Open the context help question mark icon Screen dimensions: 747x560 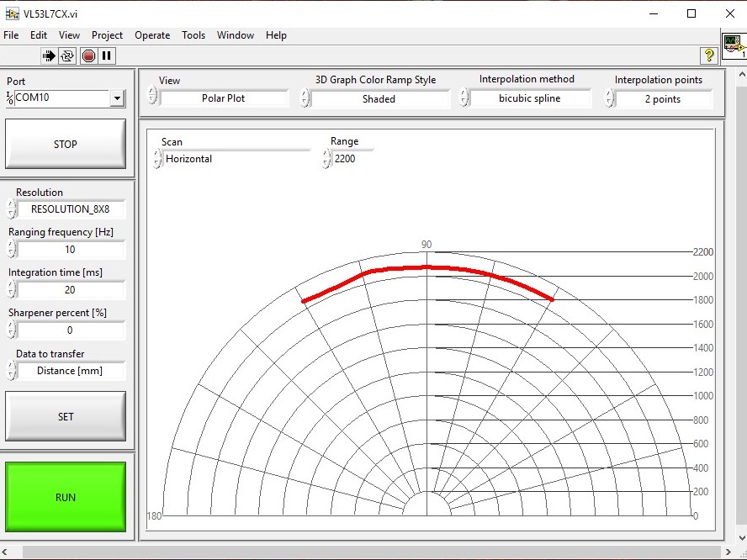coord(709,55)
